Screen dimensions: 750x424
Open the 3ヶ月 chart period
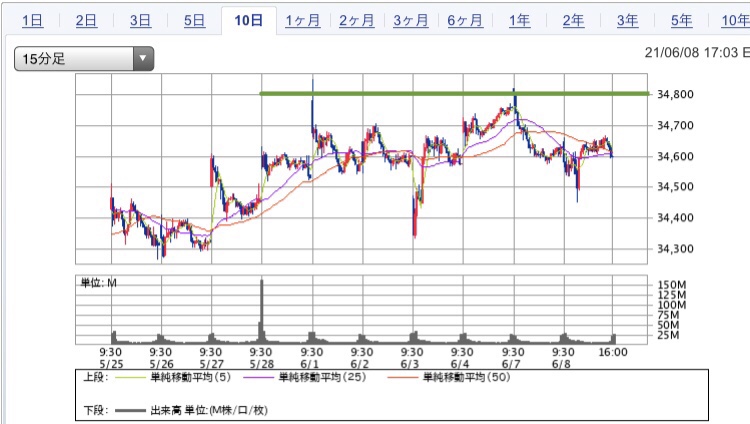pyautogui.click(x=411, y=21)
